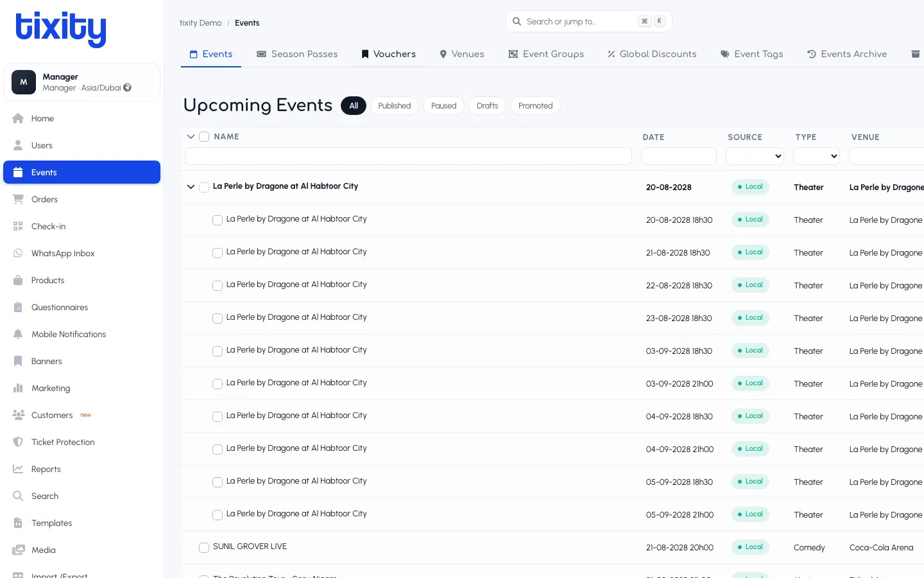The image size is (924, 578).
Task: Open the Manager account card
Action: pyautogui.click(x=82, y=82)
